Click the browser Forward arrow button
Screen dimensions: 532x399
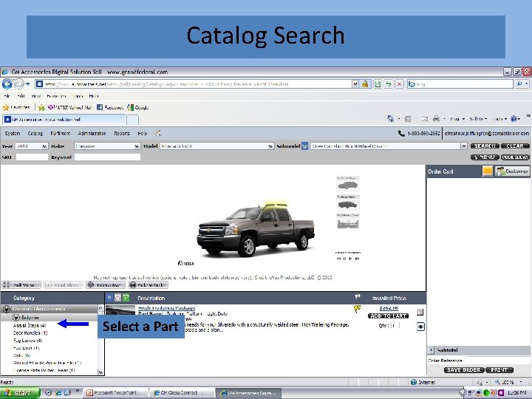coord(19,83)
